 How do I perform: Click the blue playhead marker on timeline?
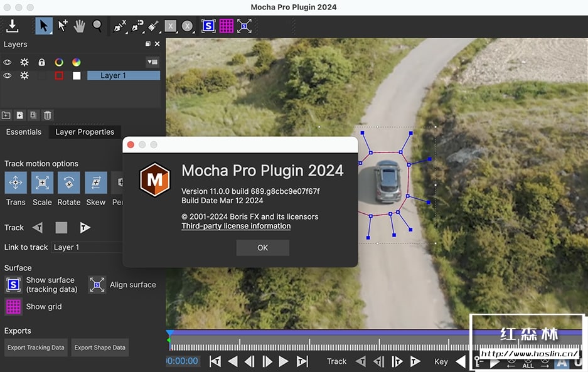(x=170, y=332)
